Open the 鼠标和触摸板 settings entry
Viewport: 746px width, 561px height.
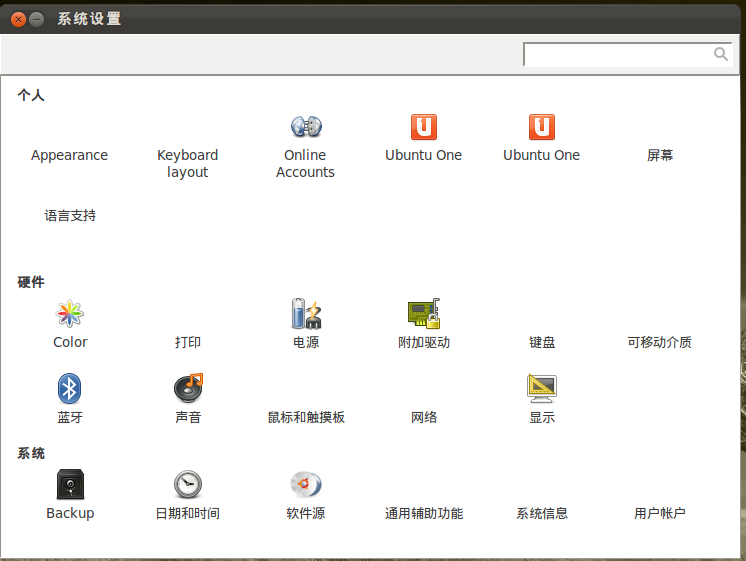[306, 417]
